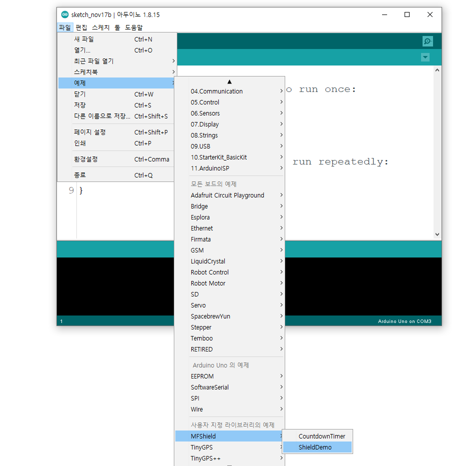This screenshot has height=466, width=476.
Task: Open the 파일 menu
Action: (x=65, y=27)
